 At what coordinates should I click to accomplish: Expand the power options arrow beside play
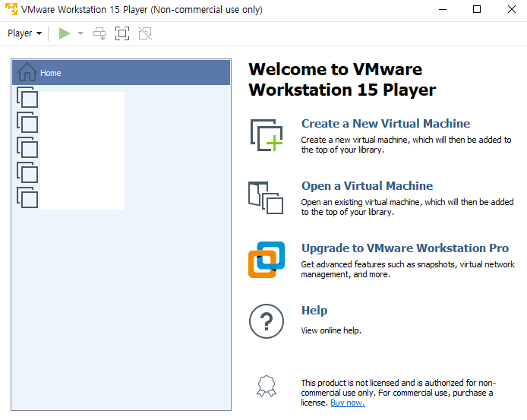coord(80,33)
